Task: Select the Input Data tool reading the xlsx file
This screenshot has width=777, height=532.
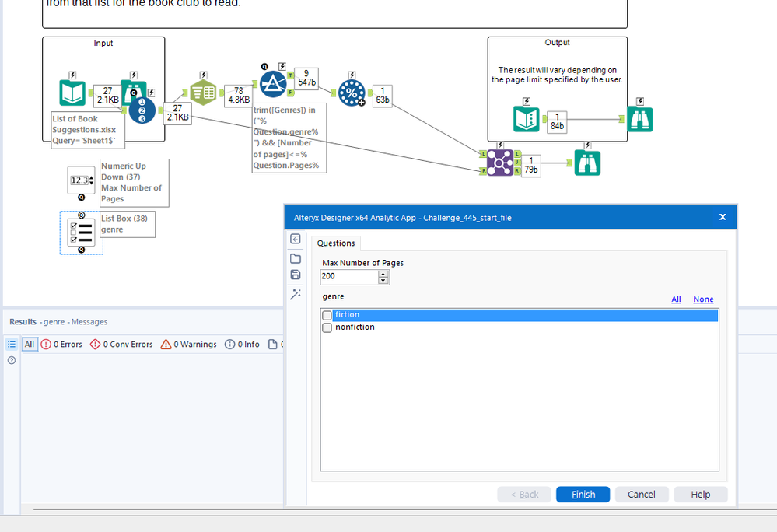Action: 72,93
